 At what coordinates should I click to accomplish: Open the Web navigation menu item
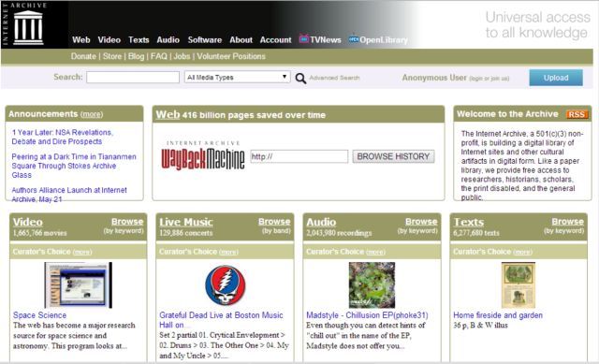pyautogui.click(x=81, y=39)
